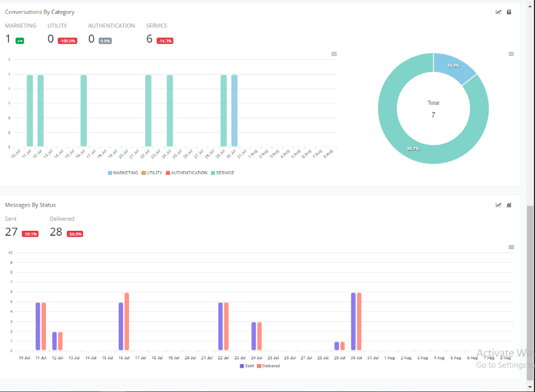Toggle the MARKETING legend series
This screenshot has height=392, width=535.
(123, 173)
